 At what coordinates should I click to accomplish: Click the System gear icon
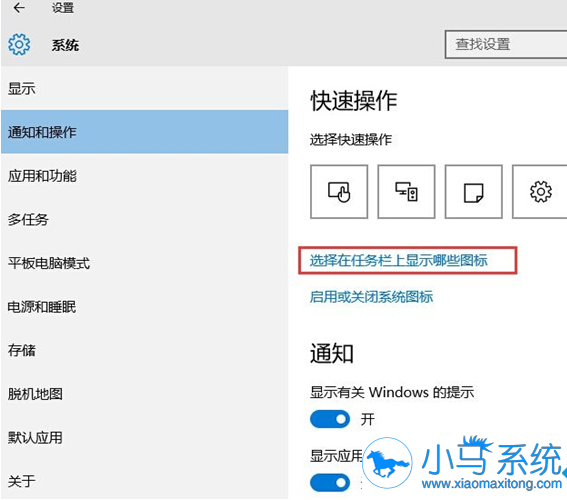tap(19, 45)
